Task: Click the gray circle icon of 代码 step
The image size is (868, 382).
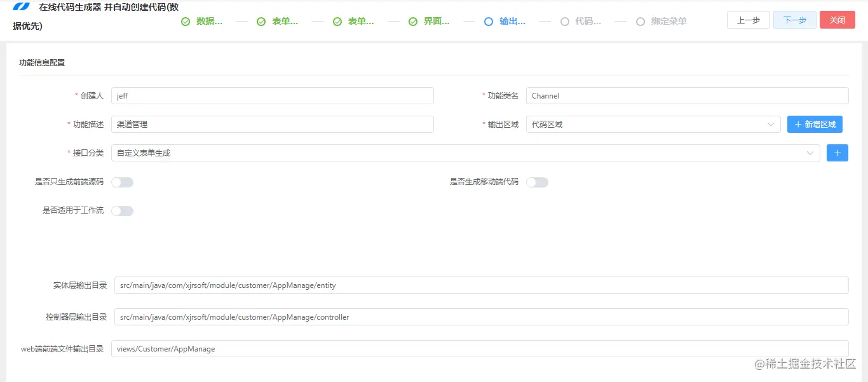Action: (x=564, y=21)
